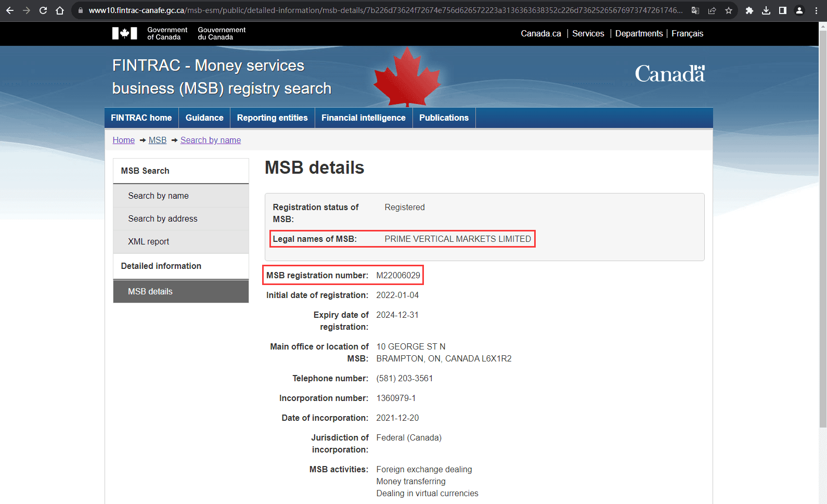Open the downloads icon
This screenshot has width=827, height=504.
click(x=766, y=10)
